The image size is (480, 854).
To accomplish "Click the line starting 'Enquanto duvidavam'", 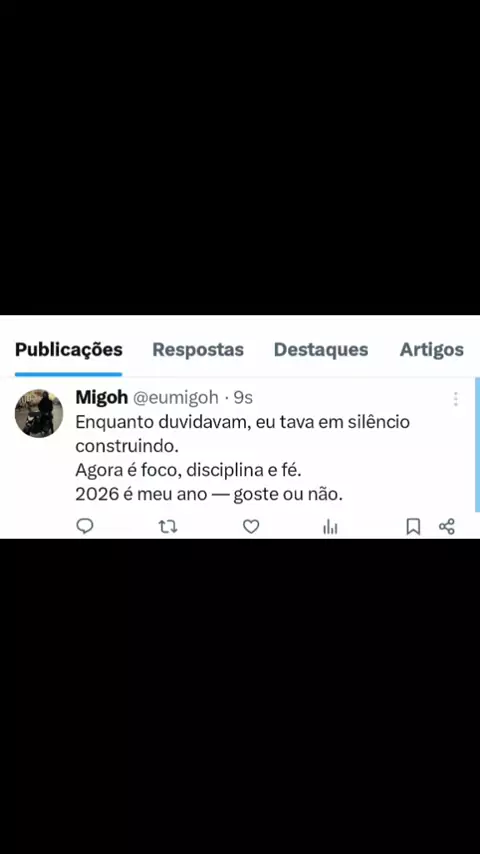I will point(242,422).
